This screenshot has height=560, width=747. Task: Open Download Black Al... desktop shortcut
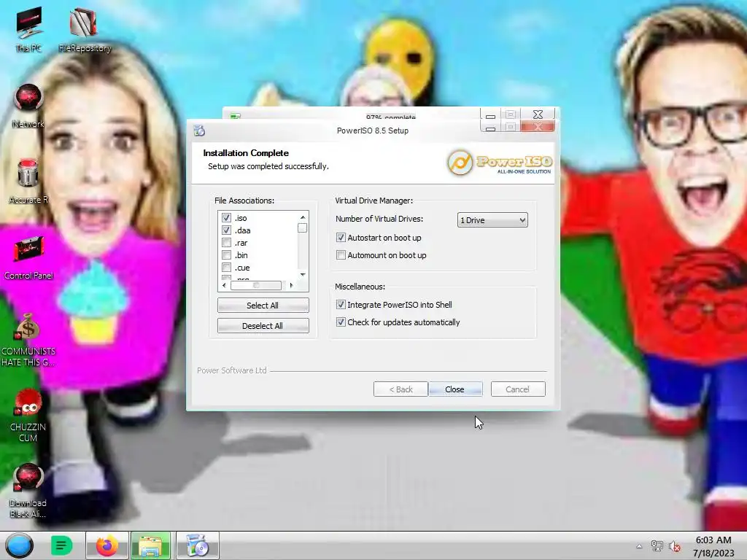point(28,491)
